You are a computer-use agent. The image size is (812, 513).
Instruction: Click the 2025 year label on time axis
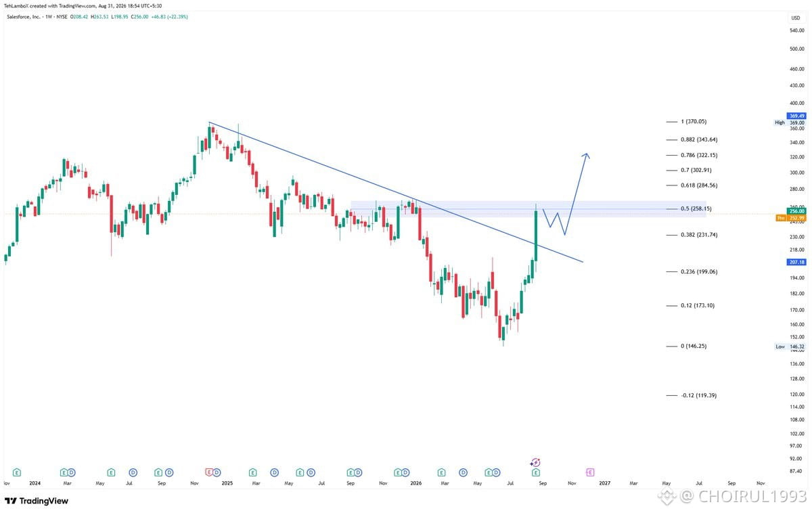pyautogui.click(x=227, y=483)
